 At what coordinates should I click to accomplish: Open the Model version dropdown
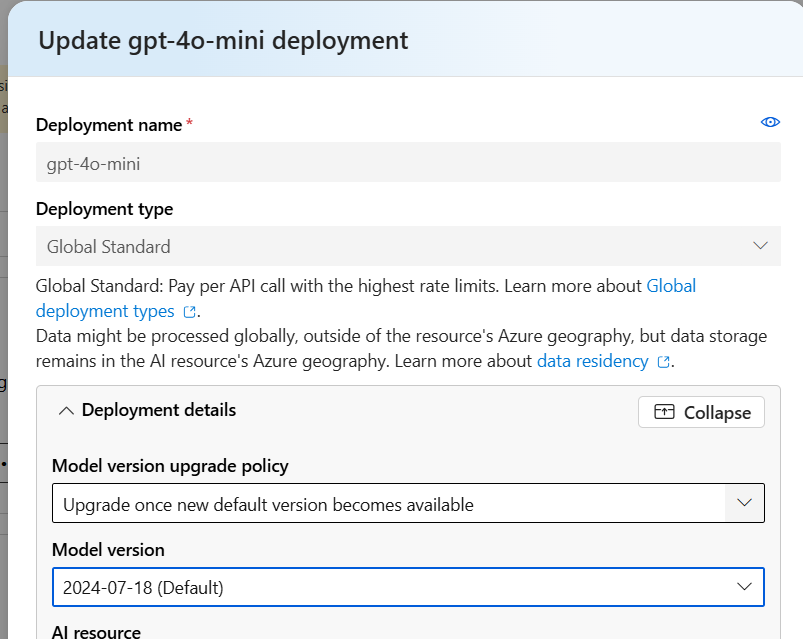pyautogui.click(x=408, y=587)
